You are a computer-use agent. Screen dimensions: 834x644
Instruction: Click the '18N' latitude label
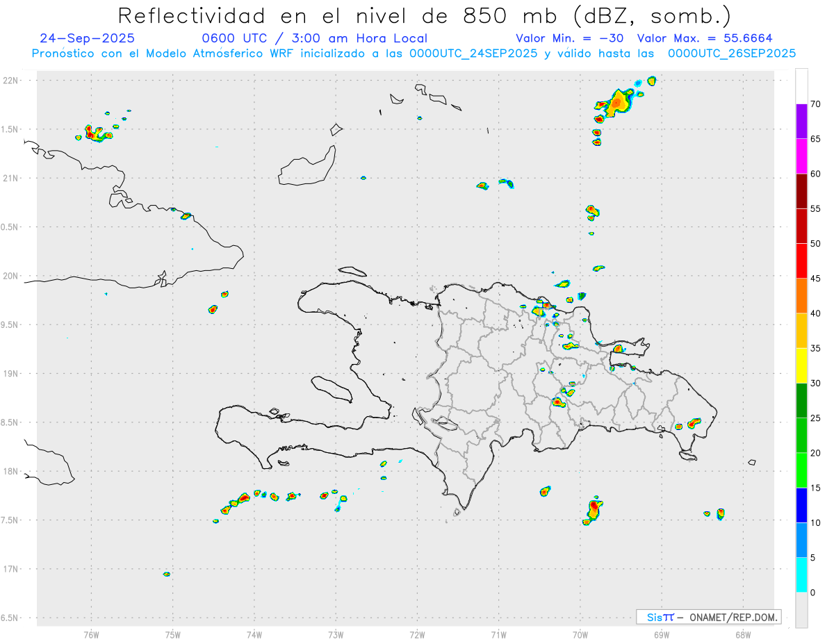(x=12, y=471)
